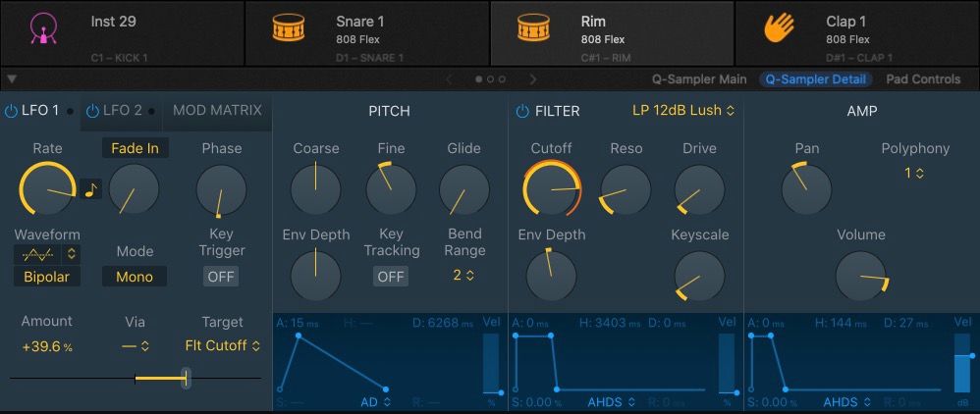The width and height of the screenshot is (980, 414).
Task: Click the LFO waveform shape icon
Action: click(x=39, y=253)
